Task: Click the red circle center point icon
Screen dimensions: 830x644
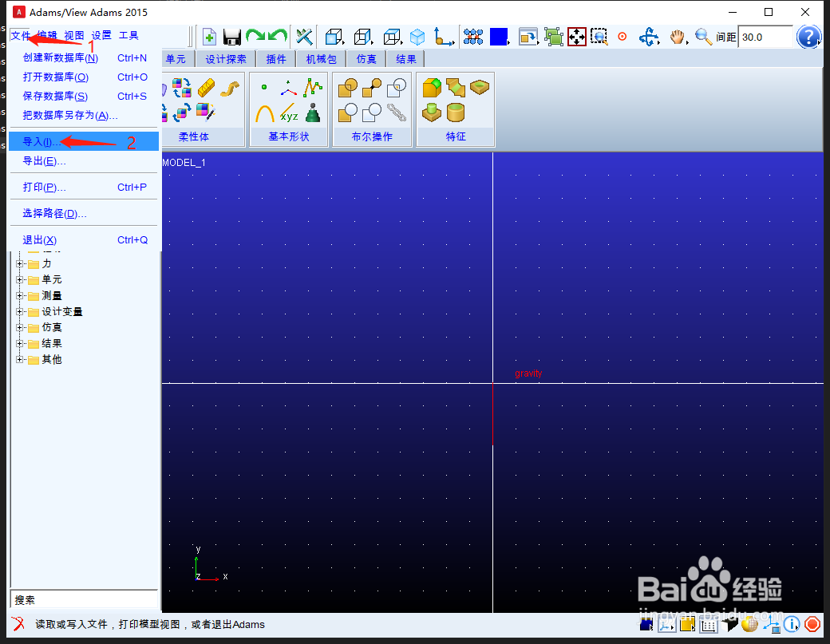Action: coord(622,37)
